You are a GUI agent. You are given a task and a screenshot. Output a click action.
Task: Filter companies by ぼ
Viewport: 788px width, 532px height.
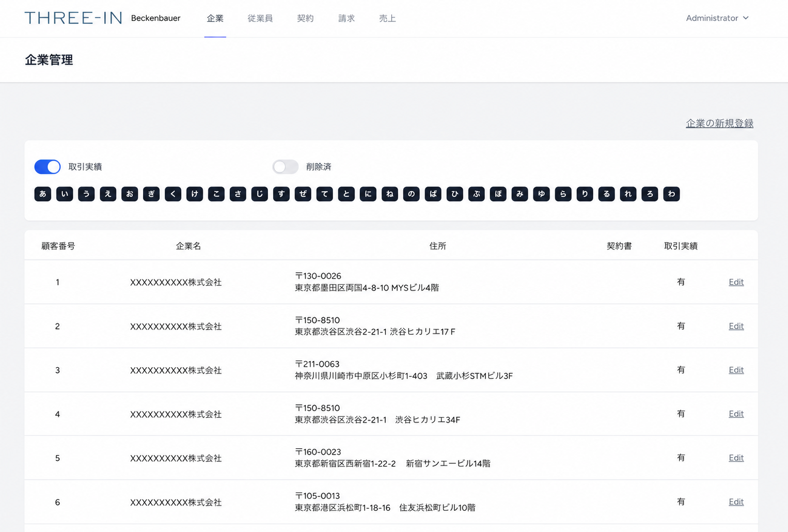tap(498, 194)
